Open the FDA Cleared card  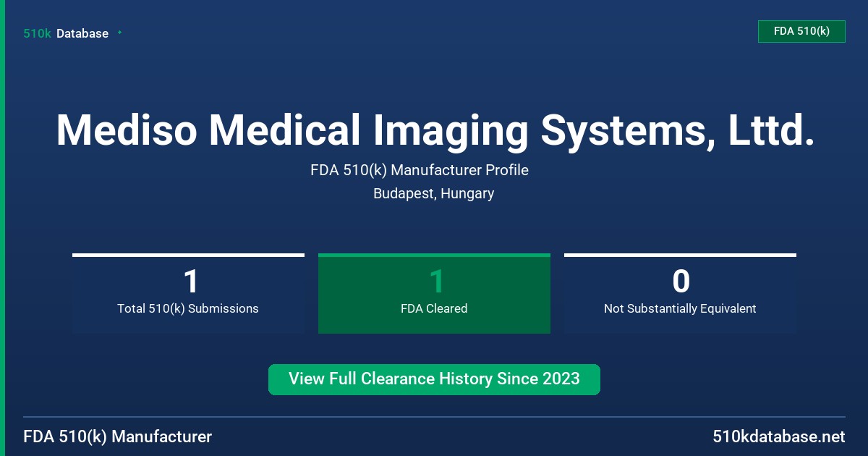tap(434, 293)
